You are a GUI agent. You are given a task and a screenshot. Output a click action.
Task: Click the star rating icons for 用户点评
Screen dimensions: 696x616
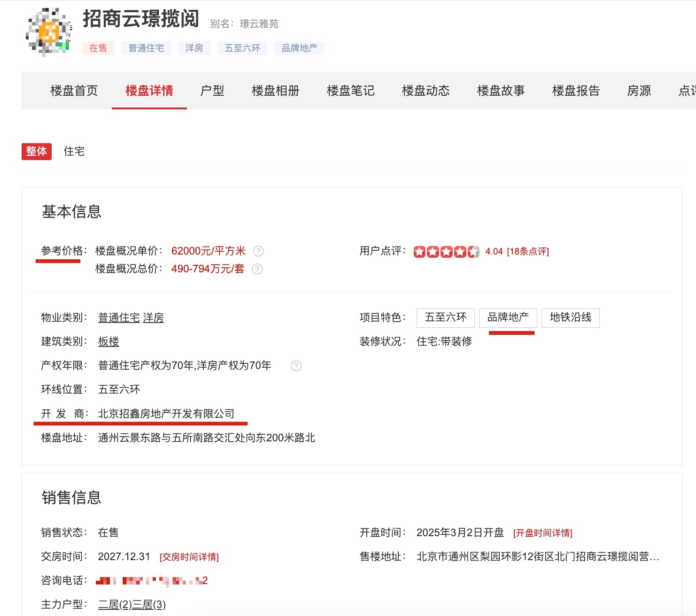pyautogui.click(x=447, y=252)
